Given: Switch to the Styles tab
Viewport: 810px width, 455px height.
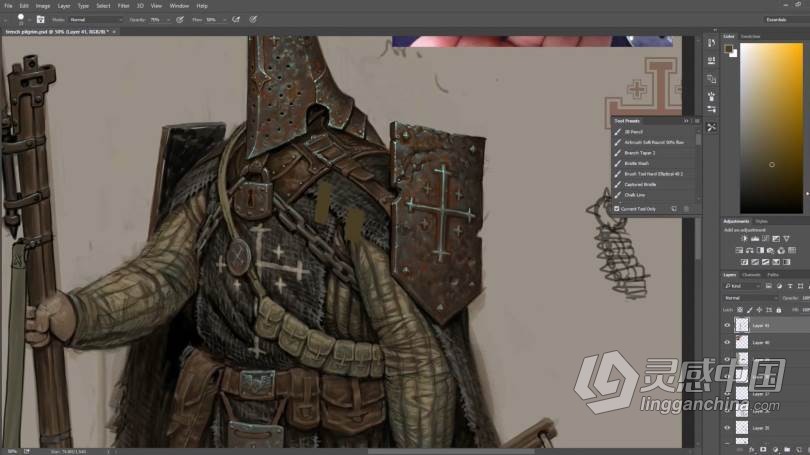Looking at the screenshot, I should pos(761,221).
